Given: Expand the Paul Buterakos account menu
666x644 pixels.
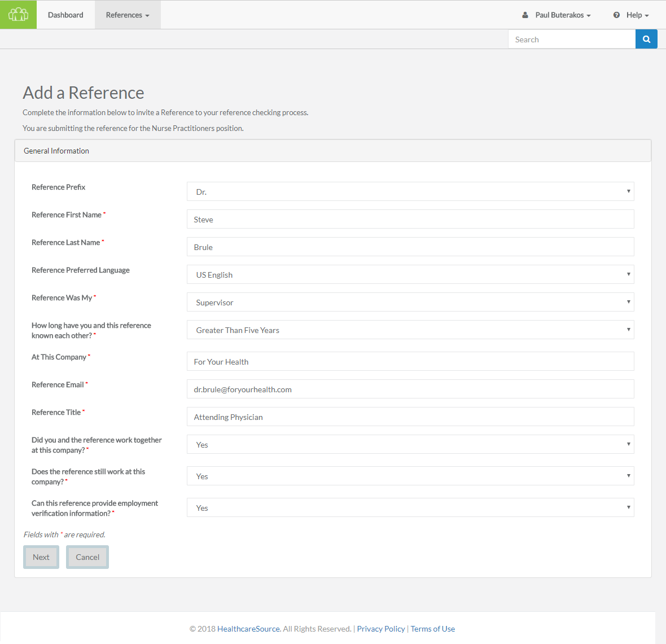Looking at the screenshot, I should pyautogui.click(x=560, y=15).
